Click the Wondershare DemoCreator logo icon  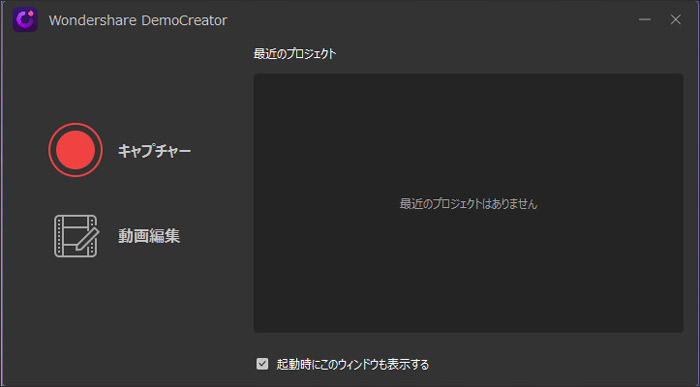25,20
